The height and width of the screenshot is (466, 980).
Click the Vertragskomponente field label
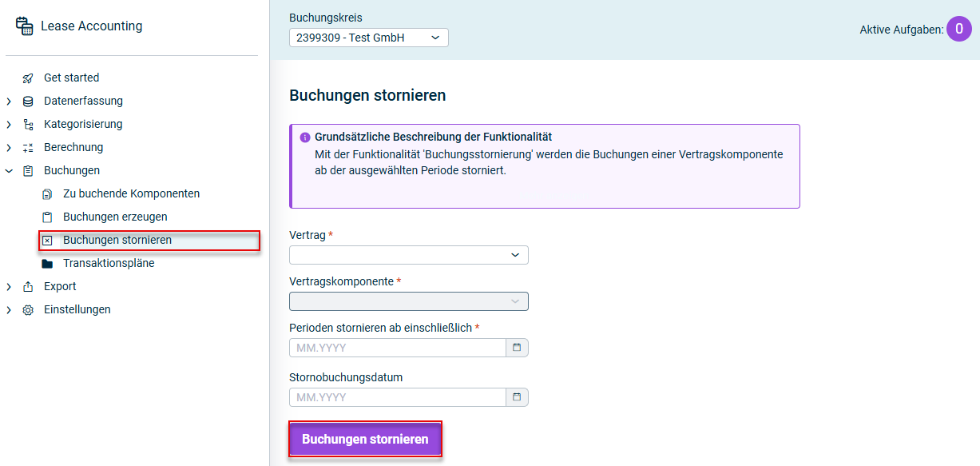[x=341, y=281]
